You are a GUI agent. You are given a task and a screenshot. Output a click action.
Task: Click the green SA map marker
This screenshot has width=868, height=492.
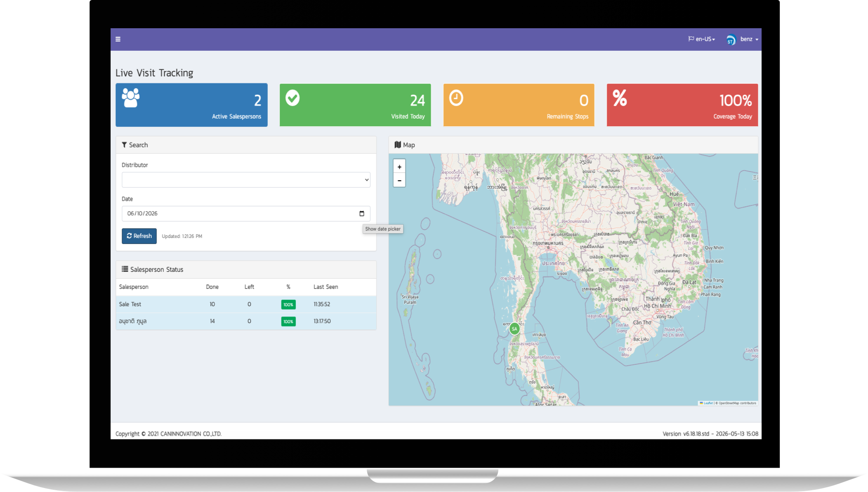coord(514,329)
